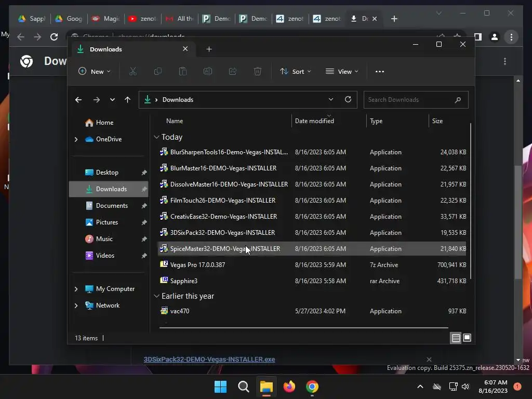Viewport: 532px width, 399px height.
Task: Open Home in navigation pane
Action: click(109, 123)
